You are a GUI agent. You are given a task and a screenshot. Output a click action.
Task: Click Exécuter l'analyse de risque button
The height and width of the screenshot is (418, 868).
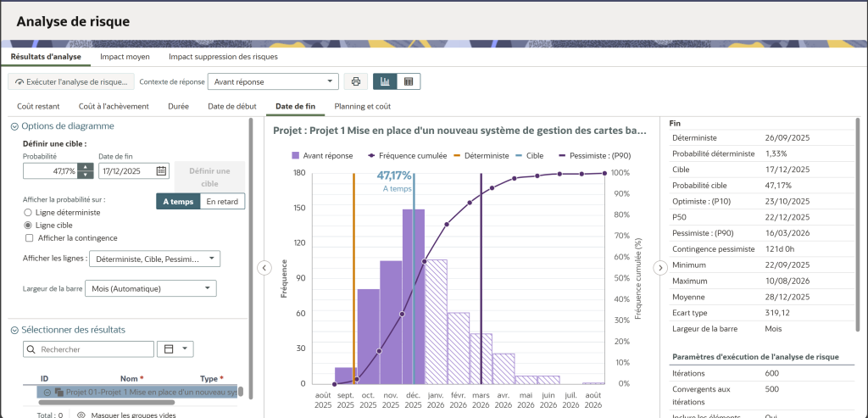click(72, 81)
